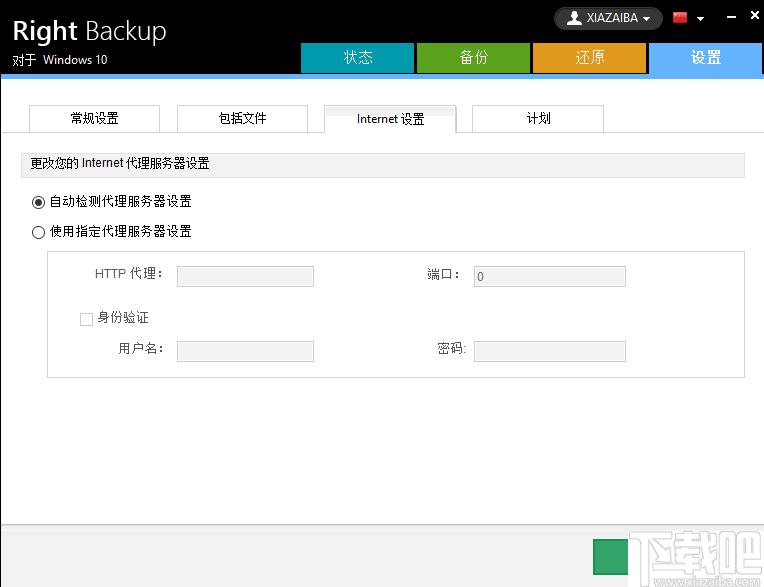Focus the HTTP 代理 input field
This screenshot has width=764, height=587.
coord(245,276)
